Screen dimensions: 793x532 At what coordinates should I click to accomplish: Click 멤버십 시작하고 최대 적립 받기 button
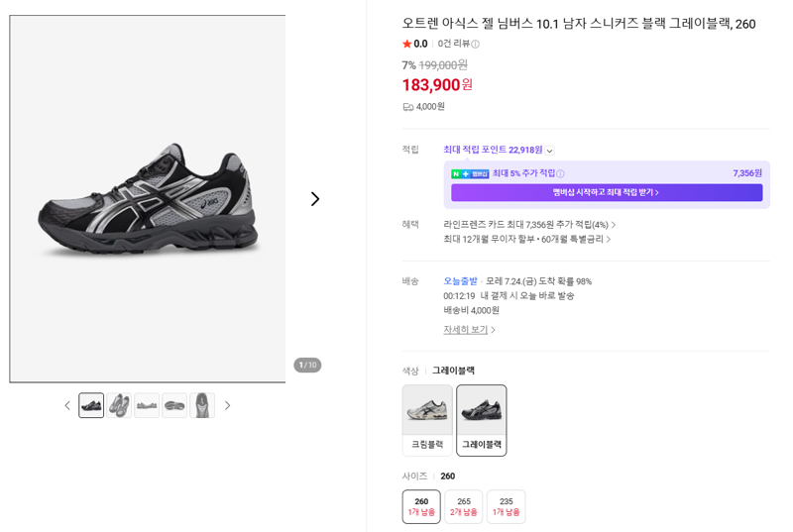click(x=607, y=192)
